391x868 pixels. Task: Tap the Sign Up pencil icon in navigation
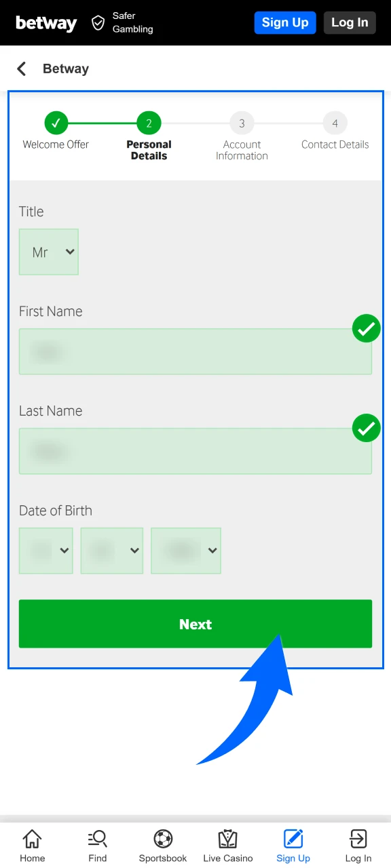click(x=293, y=839)
